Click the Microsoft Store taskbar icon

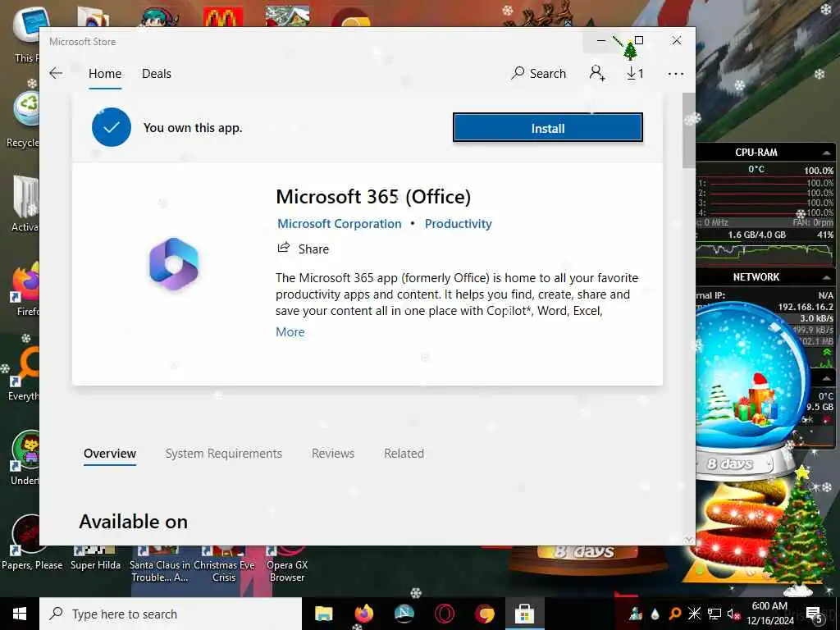click(x=524, y=614)
